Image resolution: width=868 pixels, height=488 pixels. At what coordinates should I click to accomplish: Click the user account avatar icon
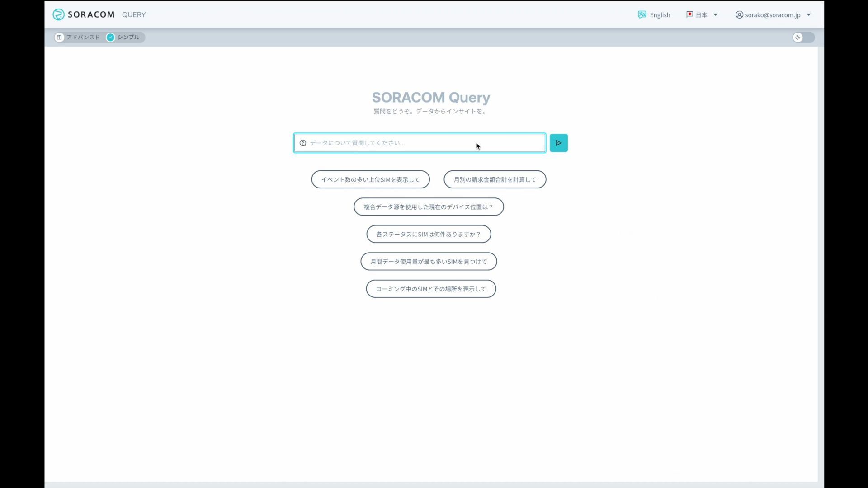point(739,14)
